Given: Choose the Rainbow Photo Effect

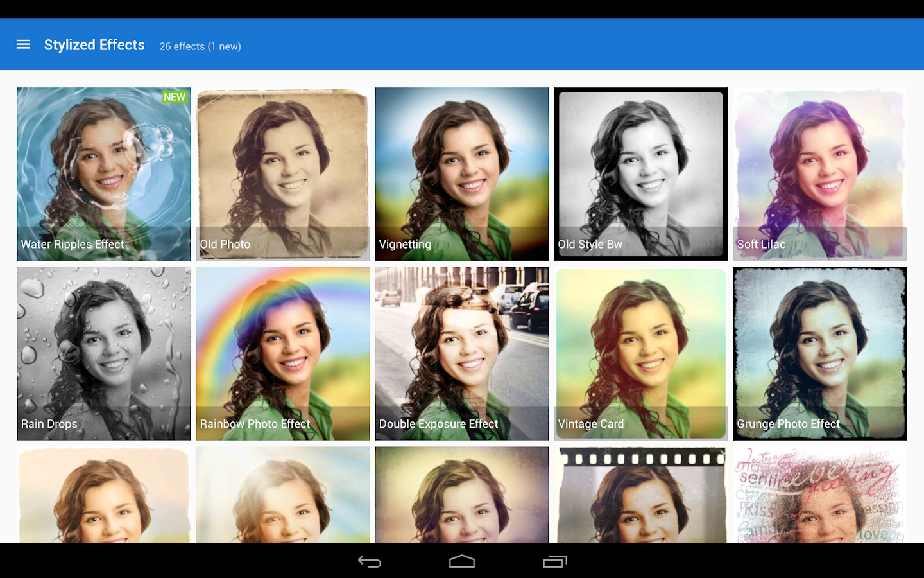Looking at the screenshot, I should (x=283, y=354).
